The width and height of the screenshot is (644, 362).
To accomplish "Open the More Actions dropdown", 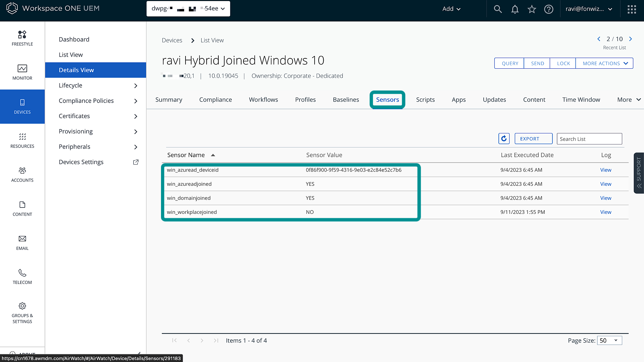I will pyautogui.click(x=604, y=63).
